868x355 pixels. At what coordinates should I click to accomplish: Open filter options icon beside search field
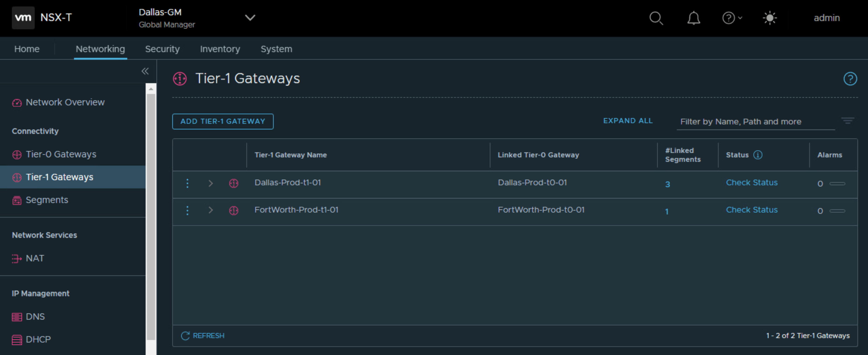[x=847, y=121]
